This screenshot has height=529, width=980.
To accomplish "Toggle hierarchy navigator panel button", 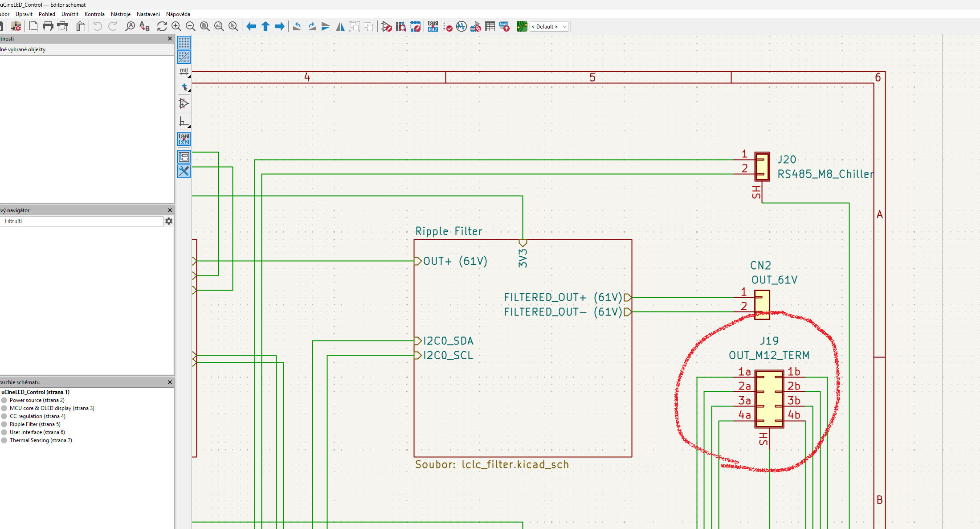I will coord(184,157).
